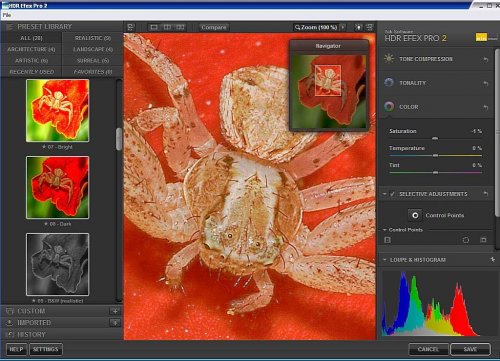Pin the Loupe & Histogram panel
The width and height of the screenshot is (500, 361).
coord(492,259)
